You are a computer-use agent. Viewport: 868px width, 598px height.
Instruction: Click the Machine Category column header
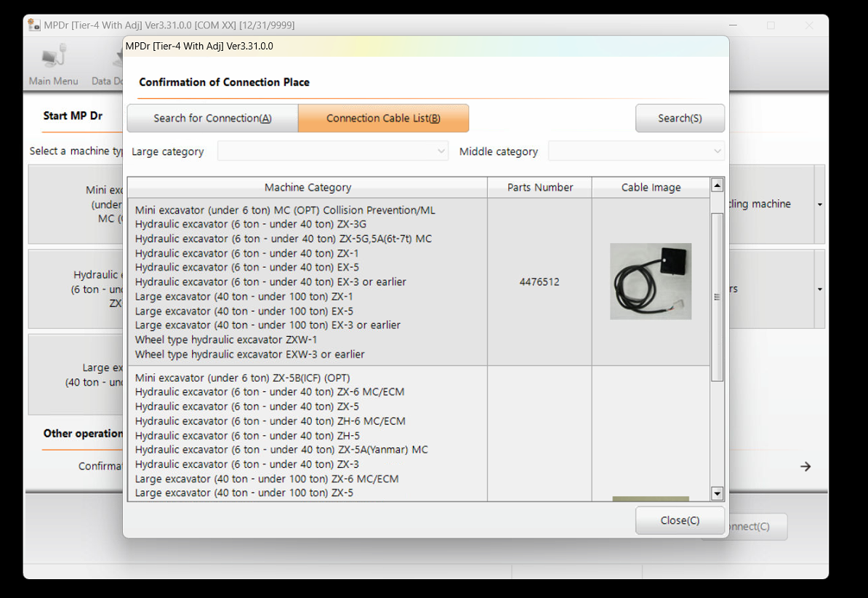coord(308,187)
